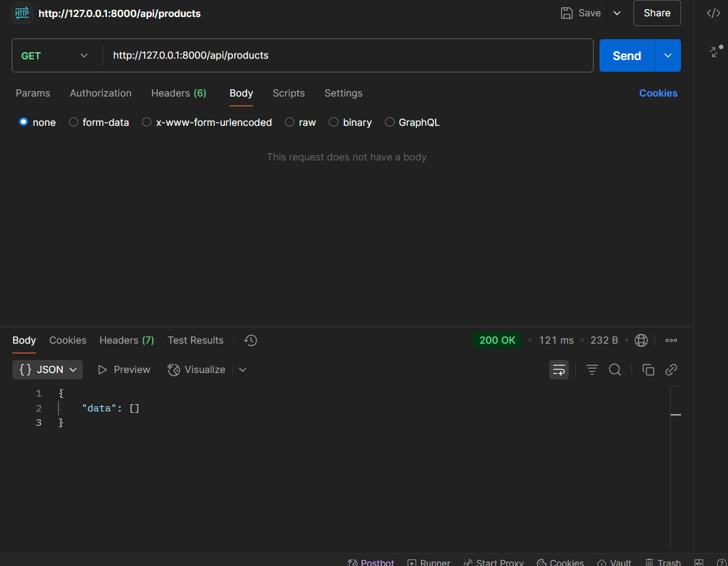
Task: Switch to the Authorization tab
Action: (x=100, y=93)
